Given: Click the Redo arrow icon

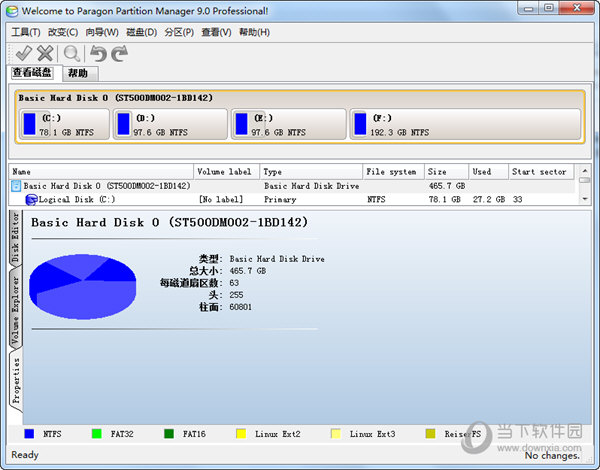Looking at the screenshot, I should click(x=119, y=54).
